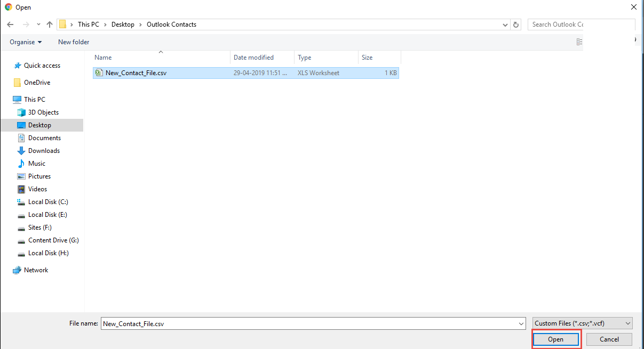
Task: Click the OneDrive folder icon
Action: tap(17, 83)
